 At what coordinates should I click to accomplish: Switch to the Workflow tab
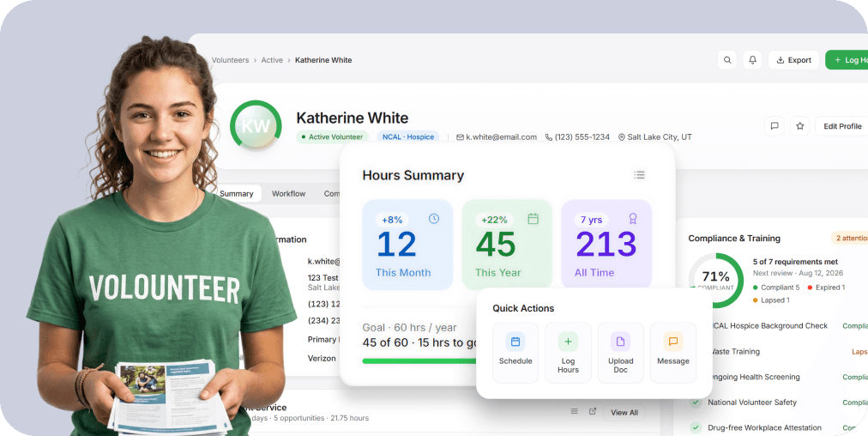(288, 193)
